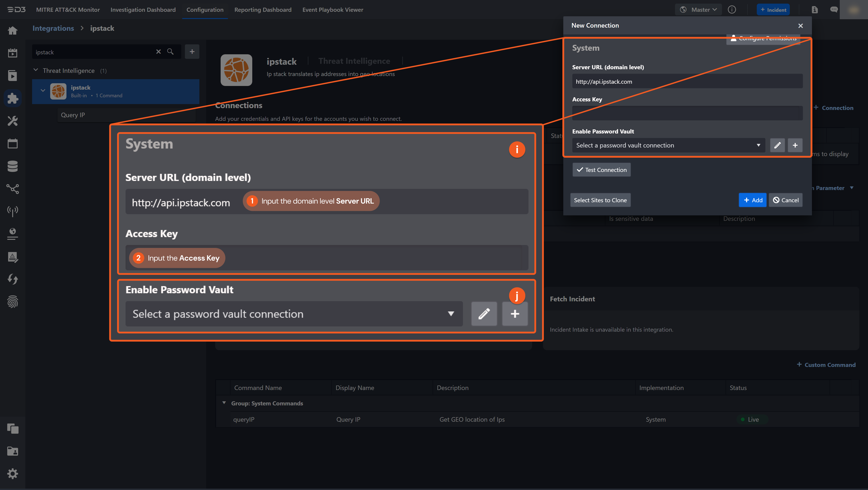The height and width of the screenshot is (490, 868).
Task: Open the Home icon in the sidebar
Action: (x=12, y=30)
